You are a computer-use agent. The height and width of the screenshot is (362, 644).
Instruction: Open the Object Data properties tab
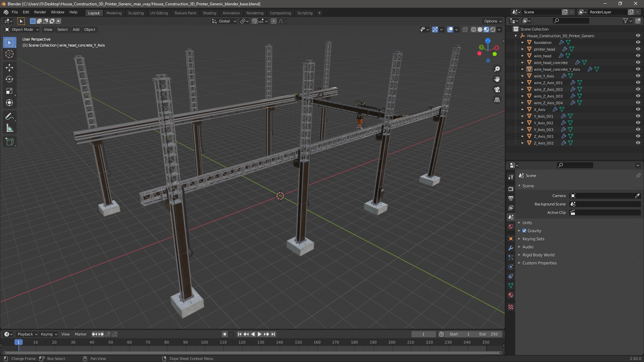[511, 286]
